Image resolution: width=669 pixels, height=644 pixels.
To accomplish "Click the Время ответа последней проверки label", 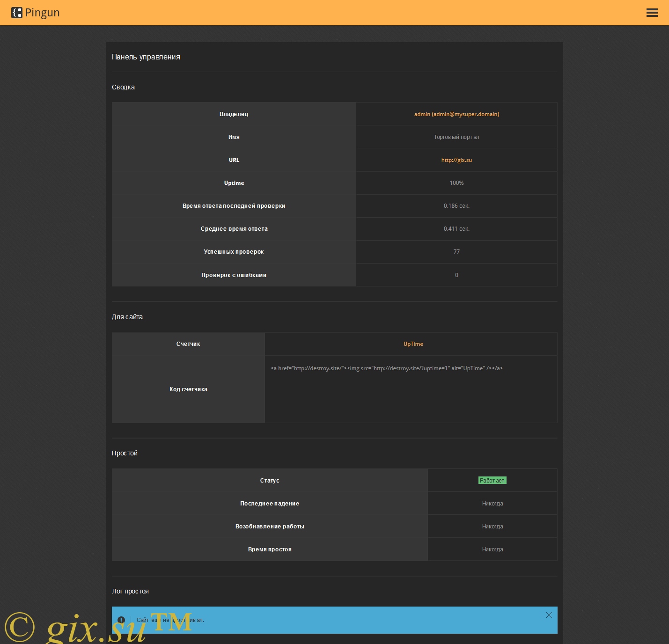I will [234, 206].
